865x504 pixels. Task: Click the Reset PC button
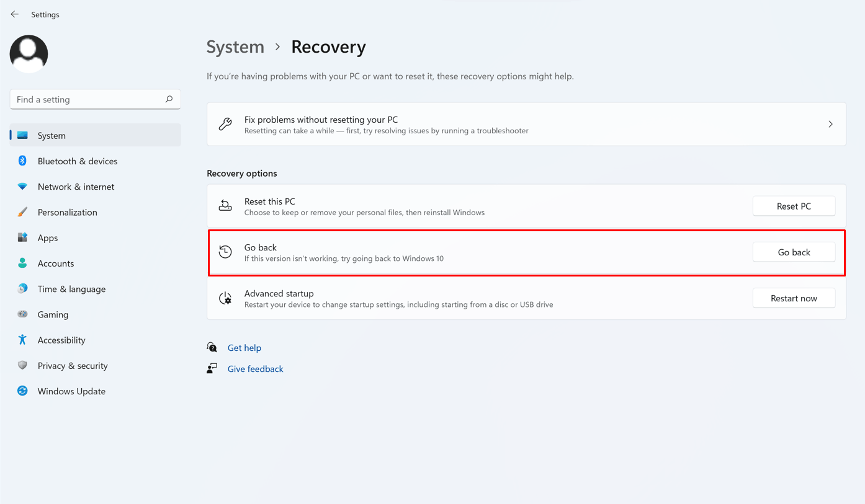(x=794, y=206)
